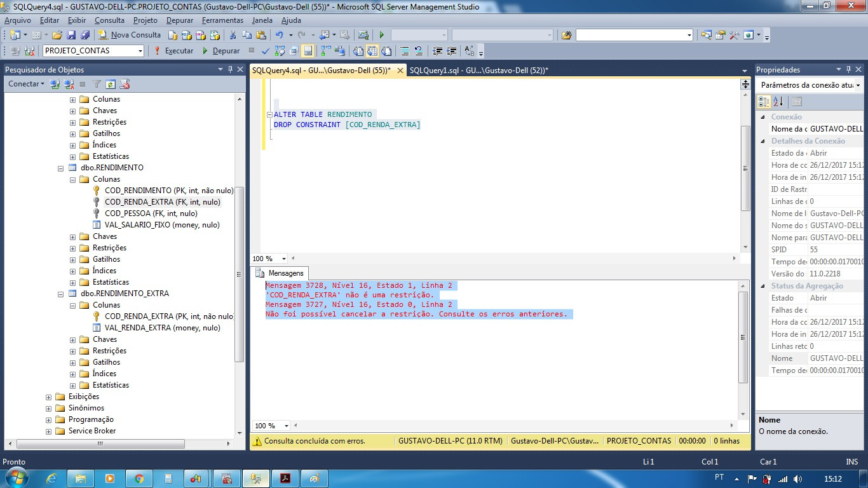This screenshot has width=868, height=488.
Task: Open Properties window wrench icon in toolbar
Action: [720, 35]
